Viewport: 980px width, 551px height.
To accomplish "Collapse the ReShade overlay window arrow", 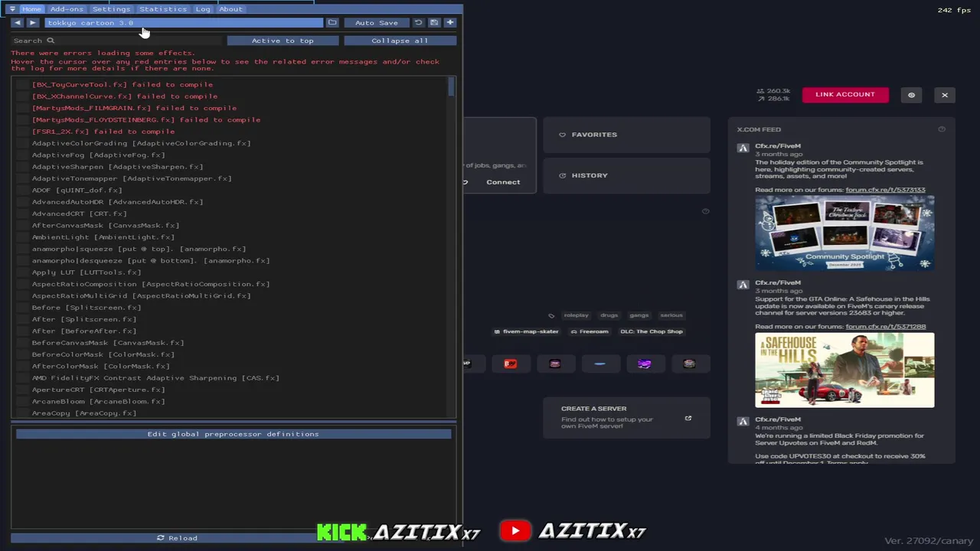I will click(x=12, y=9).
